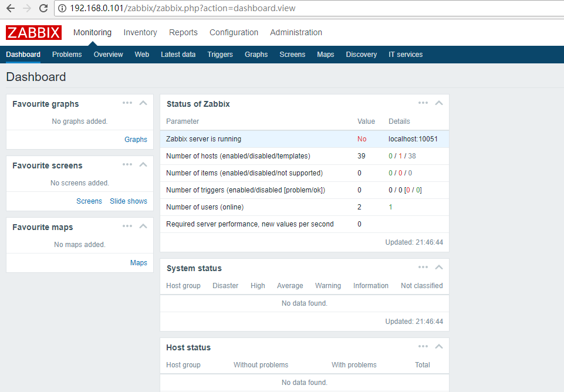564x392 pixels.
Task: Follow the Graphs link in Favourite graphs
Action: click(x=136, y=140)
